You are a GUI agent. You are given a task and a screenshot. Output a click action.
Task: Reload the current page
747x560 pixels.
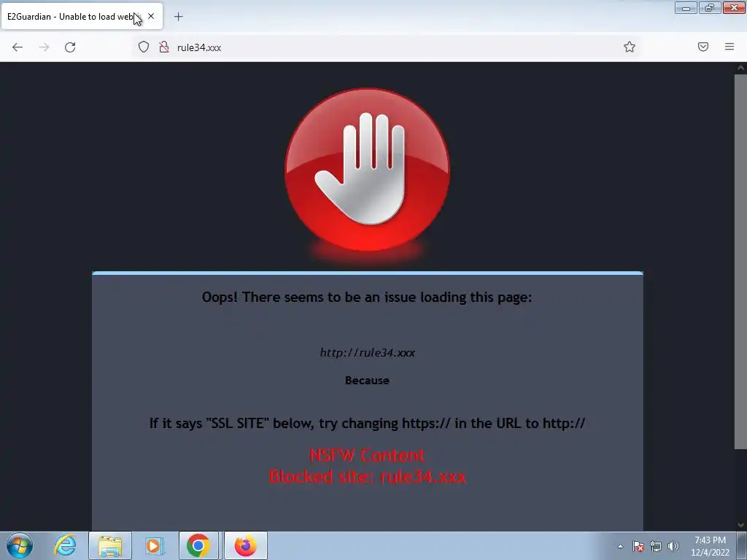(x=70, y=47)
